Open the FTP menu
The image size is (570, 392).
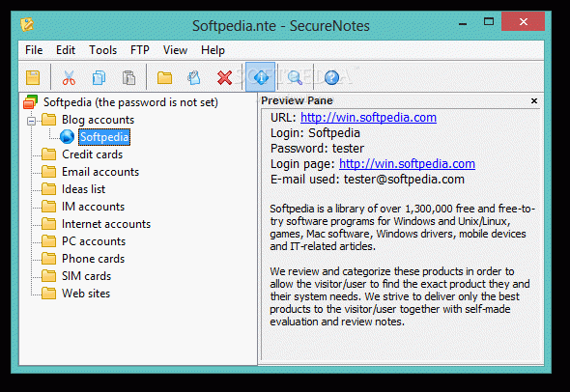point(140,50)
